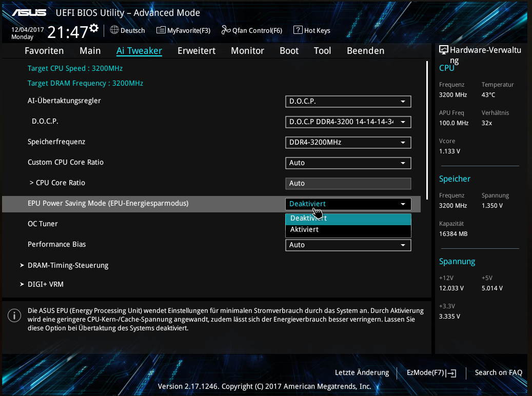Screen dimensions: 532x396
Task: Open the Boot tab
Action: (x=289, y=51)
